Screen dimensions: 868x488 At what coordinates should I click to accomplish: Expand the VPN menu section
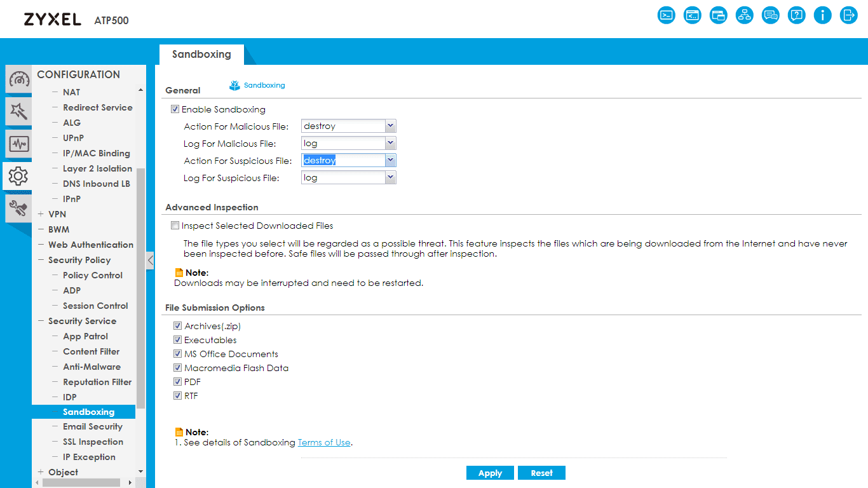point(41,214)
